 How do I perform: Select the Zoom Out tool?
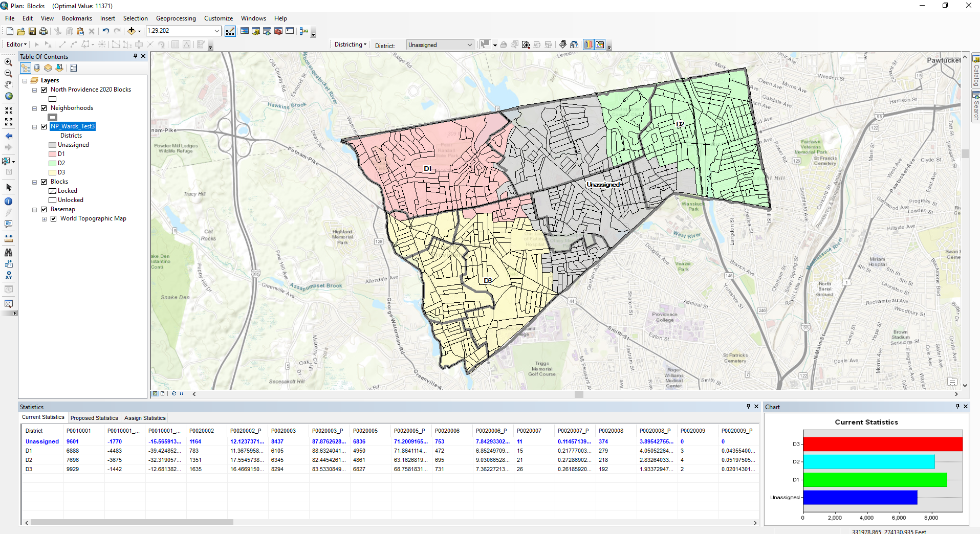[x=9, y=74]
